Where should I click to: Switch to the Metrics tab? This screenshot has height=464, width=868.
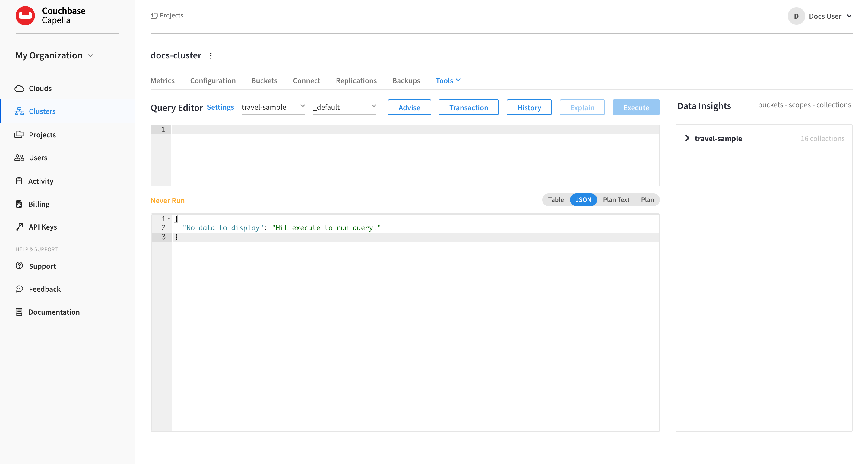pyautogui.click(x=163, y=80)
